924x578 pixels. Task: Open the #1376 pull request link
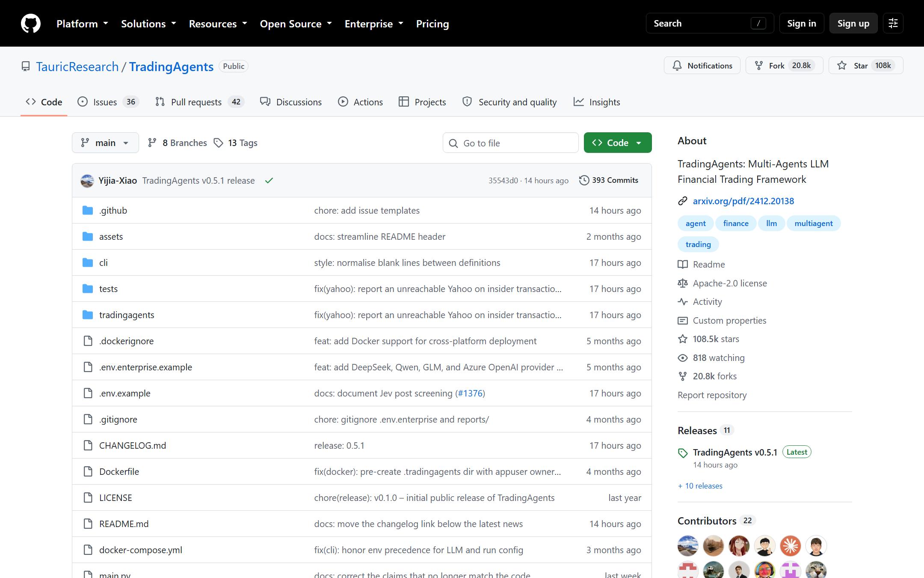(470, 393)
